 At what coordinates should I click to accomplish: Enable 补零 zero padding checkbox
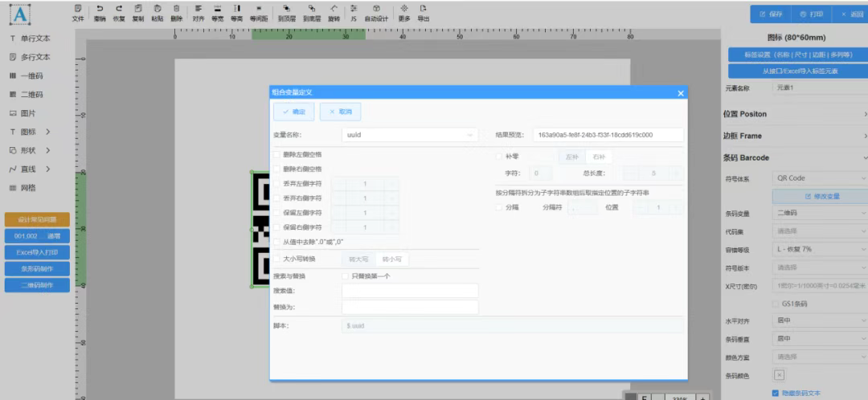499,157
